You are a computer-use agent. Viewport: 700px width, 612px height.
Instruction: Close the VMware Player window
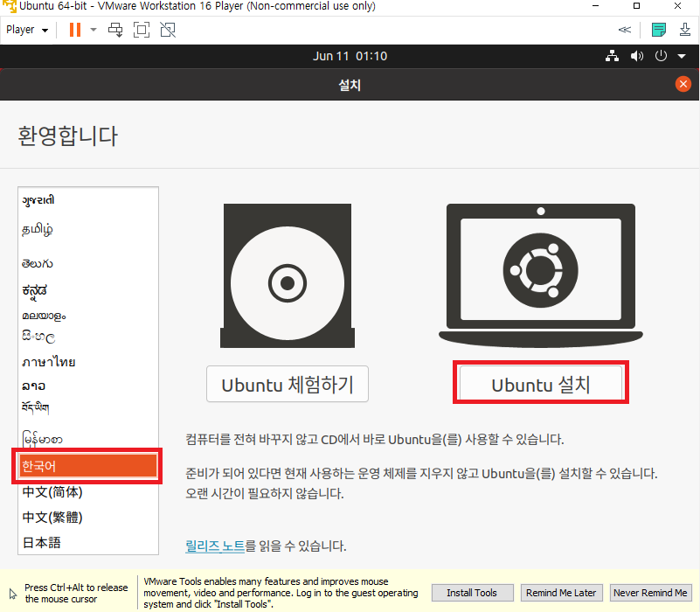(x=677, y=6)
